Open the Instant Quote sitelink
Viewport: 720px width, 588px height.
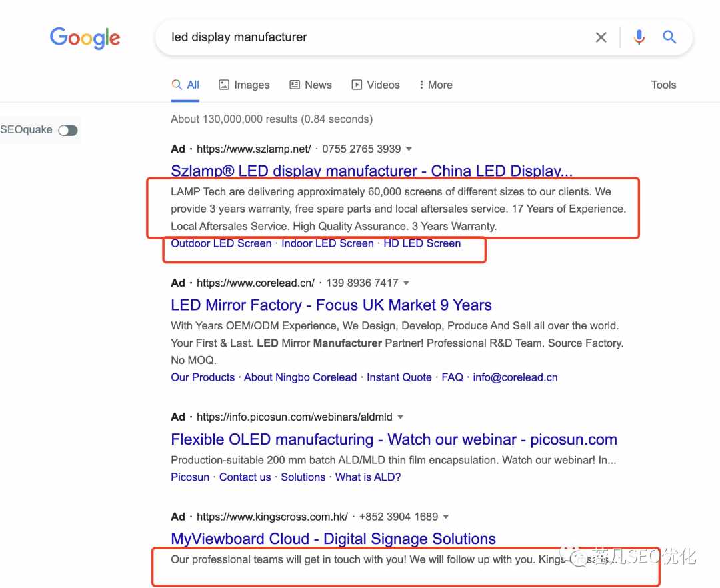click(x=399, y=377)
